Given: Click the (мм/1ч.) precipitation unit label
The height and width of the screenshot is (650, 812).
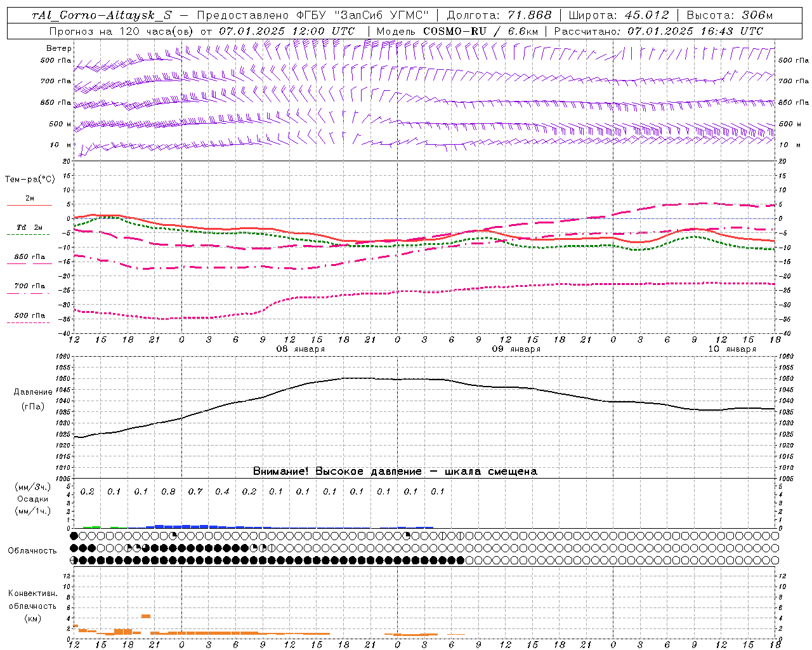Looking at the screenshot, I should 33,511.
